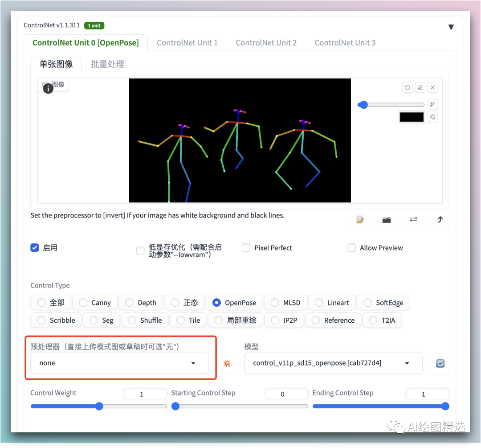Click the undo icon above the canvas
Screen dimensions: 481x448
(x=407, y=87)
